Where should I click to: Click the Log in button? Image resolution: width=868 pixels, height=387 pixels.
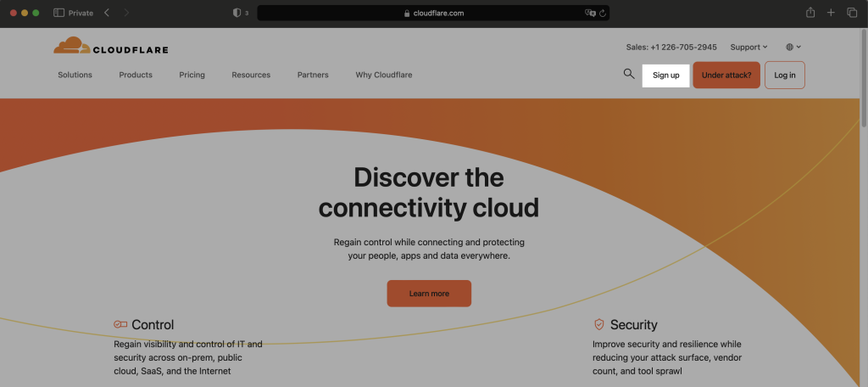(785, 75)
